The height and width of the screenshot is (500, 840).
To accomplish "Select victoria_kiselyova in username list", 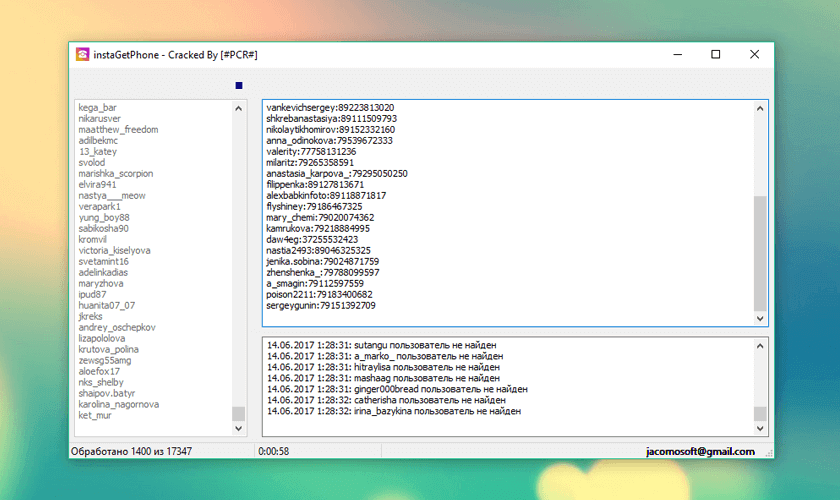I will [115, 250].
